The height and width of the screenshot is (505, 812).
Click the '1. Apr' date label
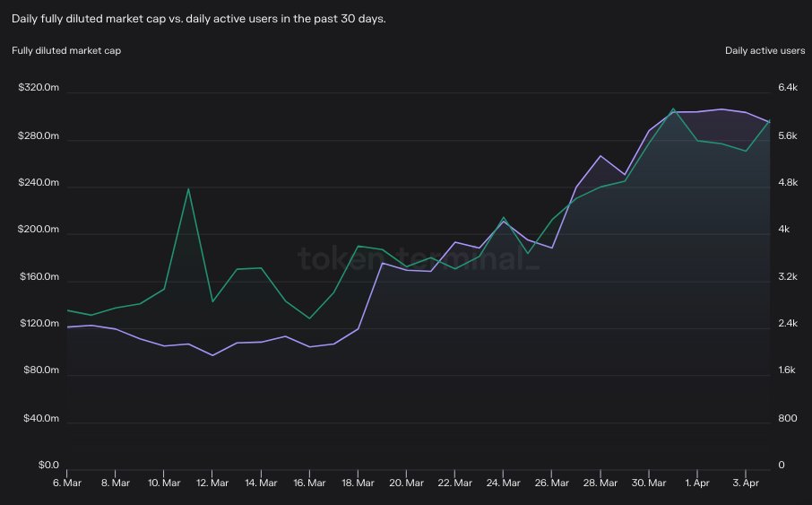pos(697,483)
